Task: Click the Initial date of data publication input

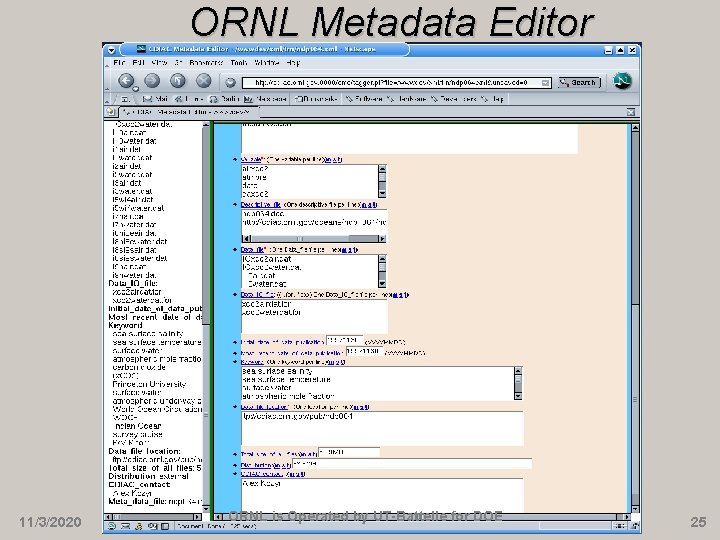Action: click(344, 341)
